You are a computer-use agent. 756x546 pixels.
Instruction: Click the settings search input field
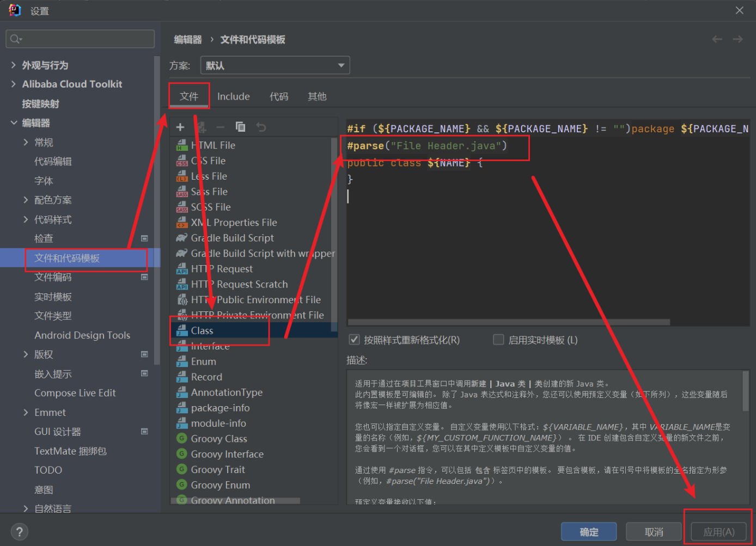80,39
